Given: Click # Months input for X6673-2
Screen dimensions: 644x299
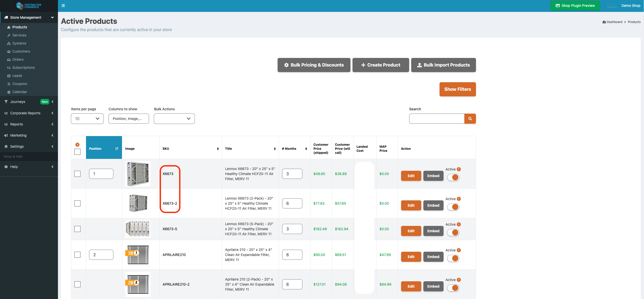Looking at the screenshot, I should click(292, 203).
